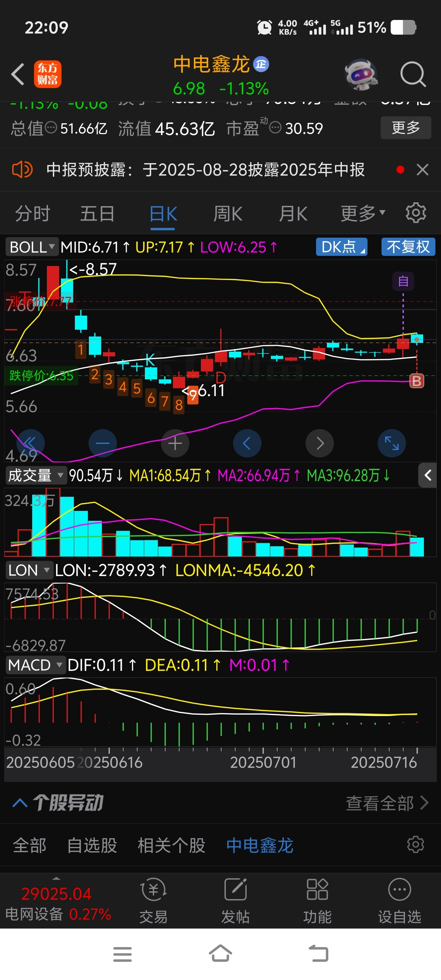This screenshot has height=980, width=441.
Task: Tap info icon beside 总值
Action: pyautogui.click(x=51, y=127)
